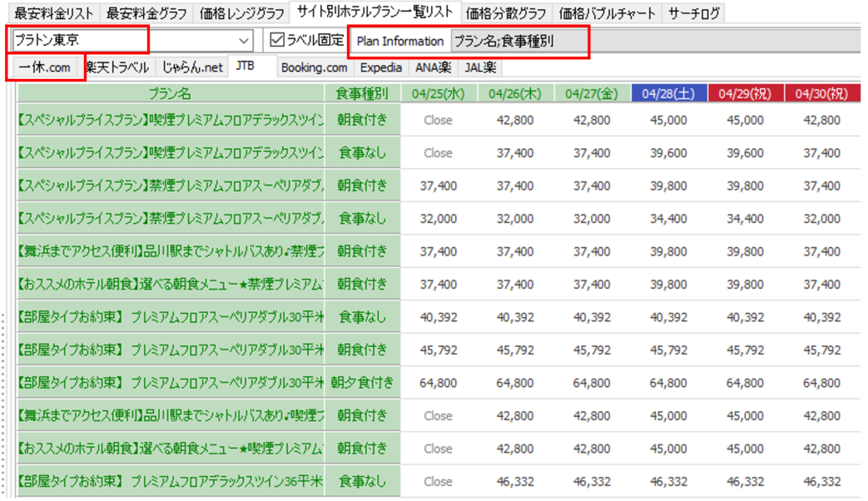Switch to 楽天トラベル site tab
This screenshot has height=501, width=868.
[x=119, y=67]
